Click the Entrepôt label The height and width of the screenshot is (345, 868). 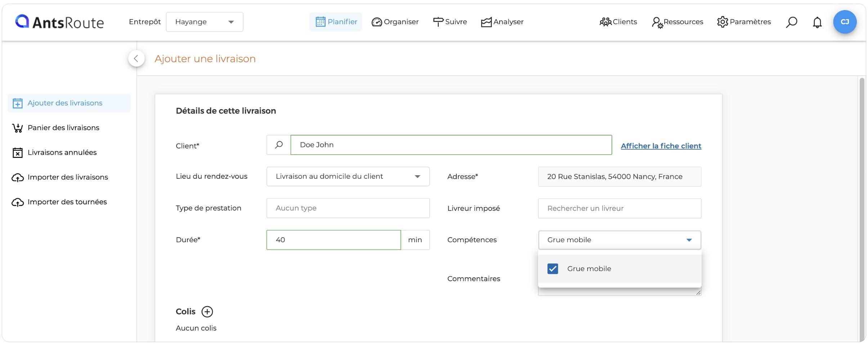pyautogui.click(x=145, y=22)
